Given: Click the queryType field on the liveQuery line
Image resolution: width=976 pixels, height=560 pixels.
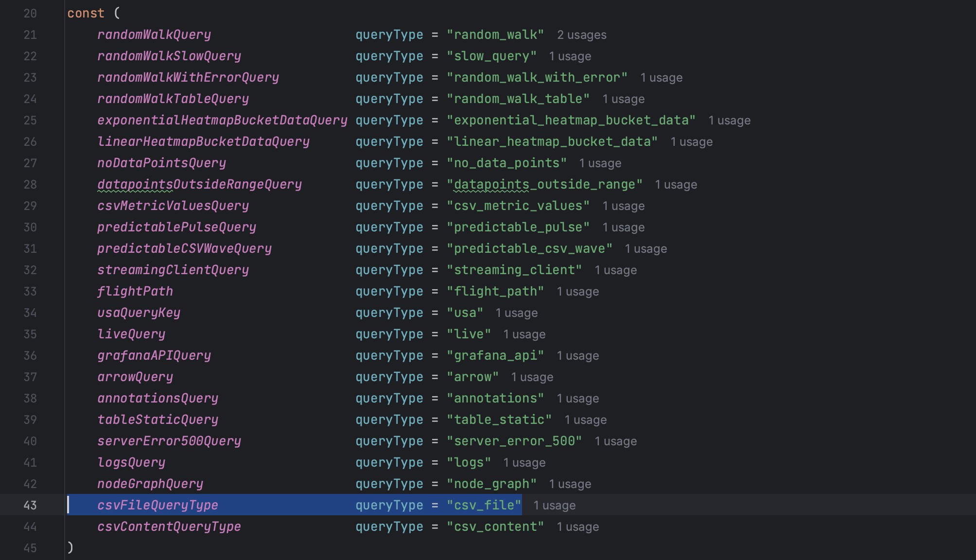Looking at the screenshot, I should click(x=389, y=334).
